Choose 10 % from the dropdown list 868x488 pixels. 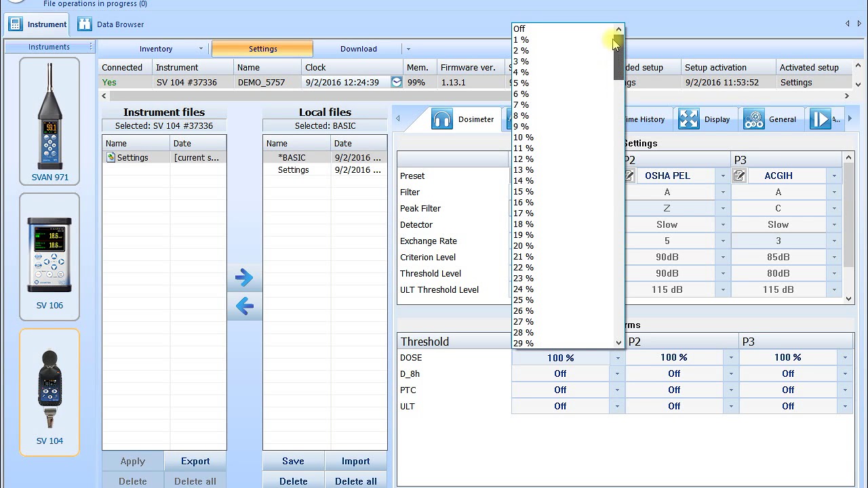[563, 138]
